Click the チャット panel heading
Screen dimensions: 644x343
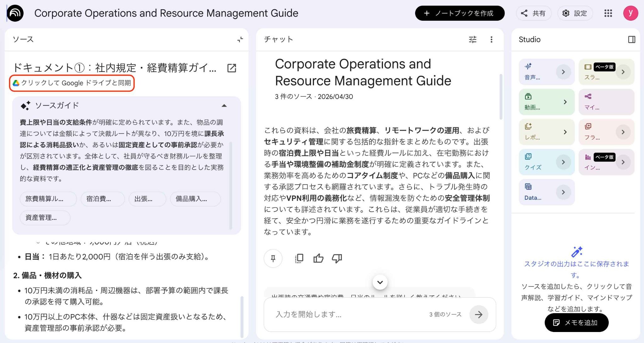pos(278,39)
